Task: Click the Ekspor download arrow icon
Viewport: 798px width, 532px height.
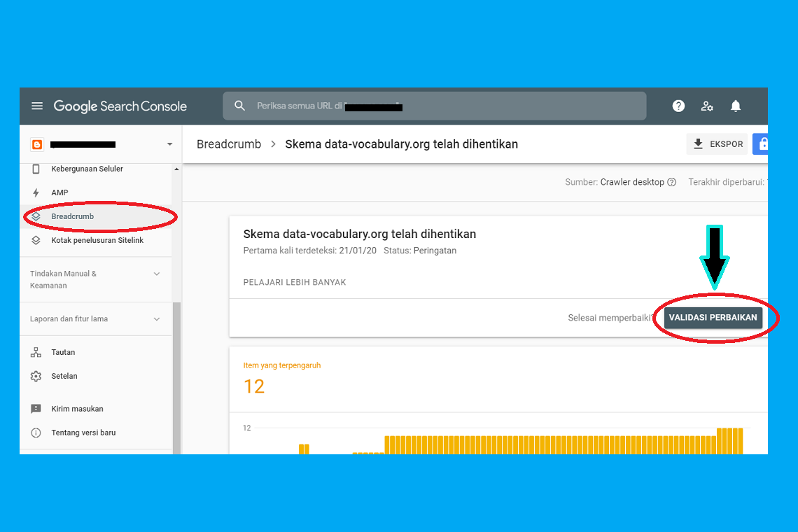Action: click(699, 144)
